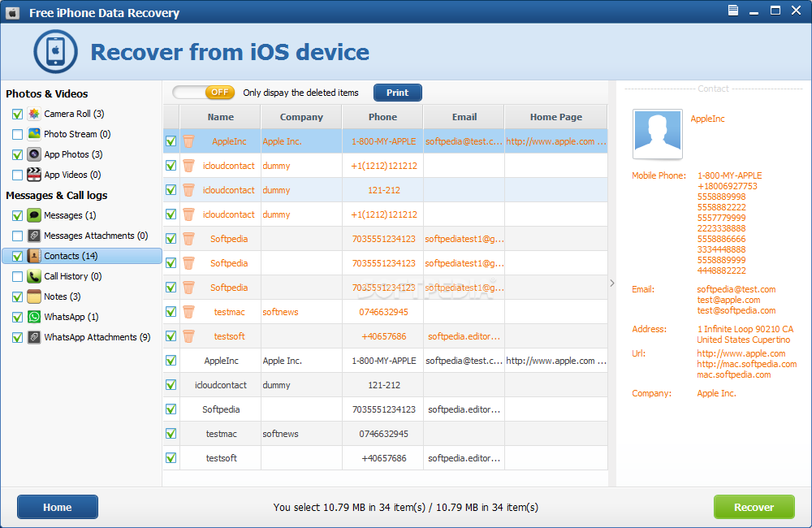Sort by the Home Page column header
The height and width of the screenshot is (528, 812).
coord(556,117)
